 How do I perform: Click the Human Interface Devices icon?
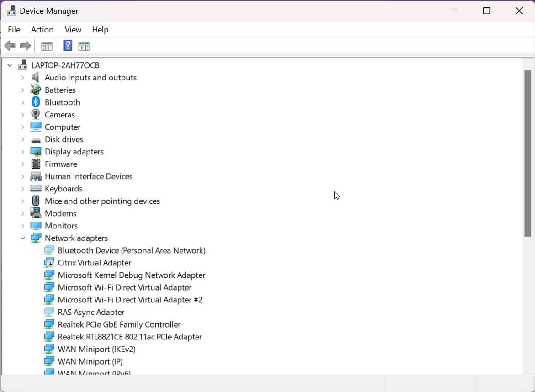point(36,176)
